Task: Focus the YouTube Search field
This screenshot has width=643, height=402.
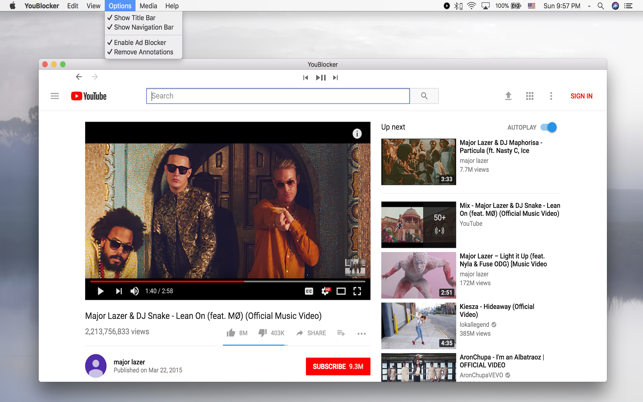Action: coord(278,96)
